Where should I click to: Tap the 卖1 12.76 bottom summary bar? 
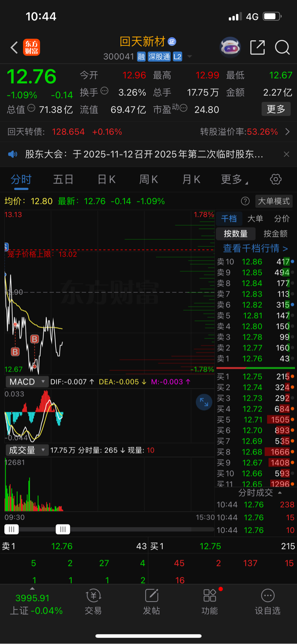(x=74, y=546)
